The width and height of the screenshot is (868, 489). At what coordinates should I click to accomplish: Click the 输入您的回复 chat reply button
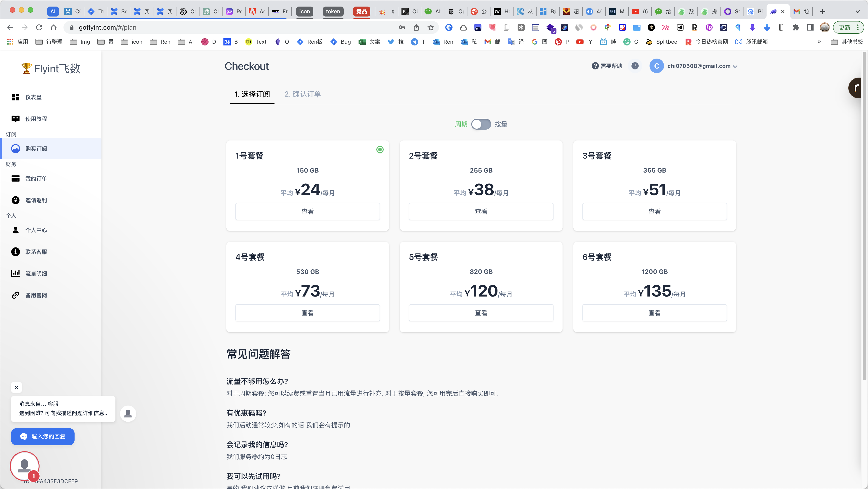(x=43, y=436)
